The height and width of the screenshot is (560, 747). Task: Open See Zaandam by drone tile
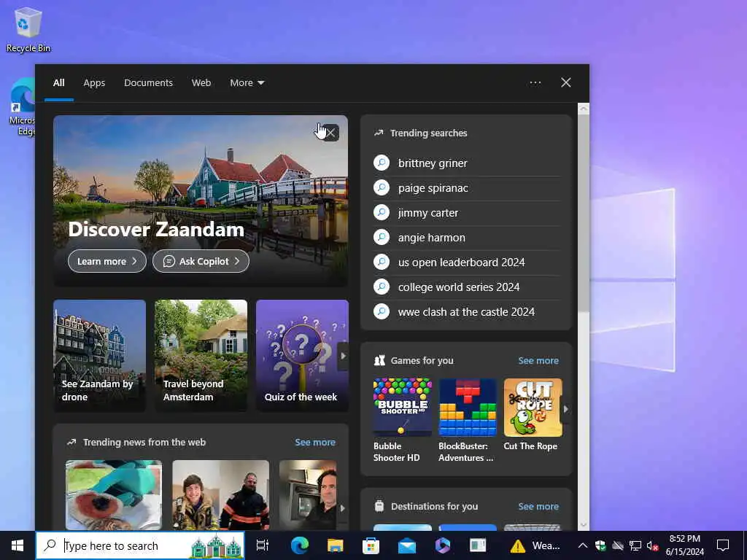99,356
